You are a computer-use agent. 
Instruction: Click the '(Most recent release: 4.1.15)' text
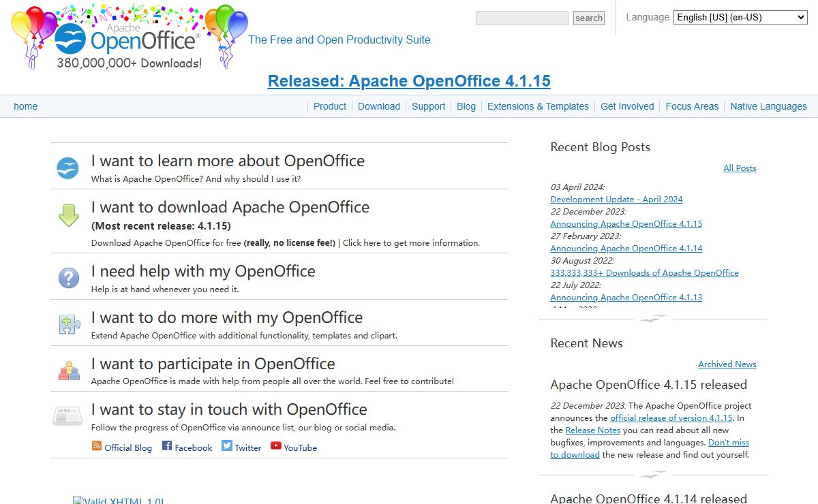coord(161,226)
